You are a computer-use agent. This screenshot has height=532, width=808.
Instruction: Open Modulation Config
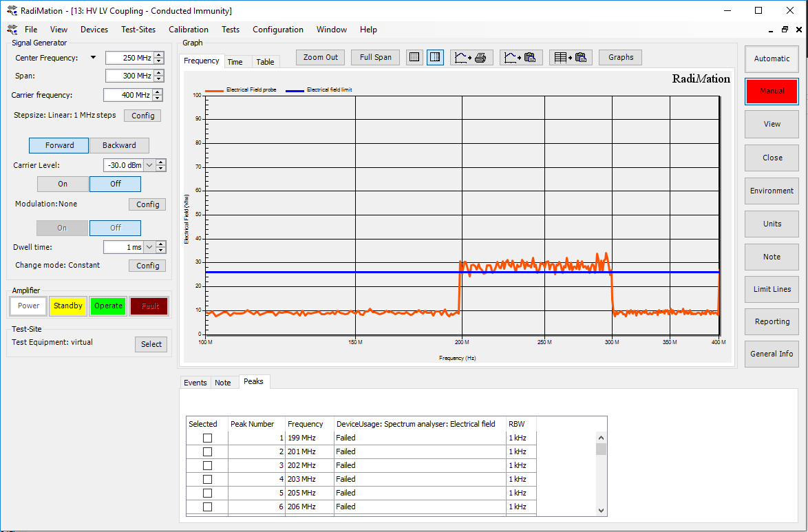point(147,204)
